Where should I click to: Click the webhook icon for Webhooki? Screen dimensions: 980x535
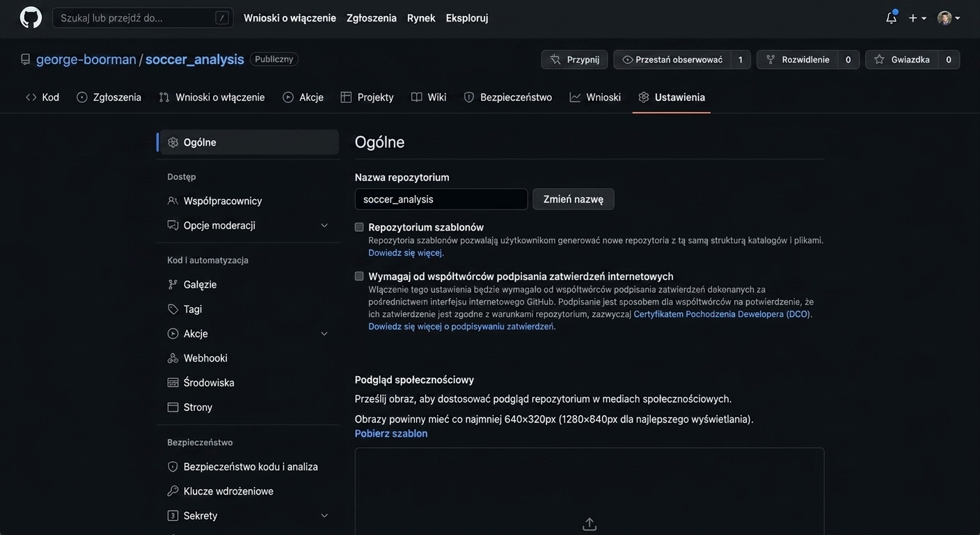[173, 358]
